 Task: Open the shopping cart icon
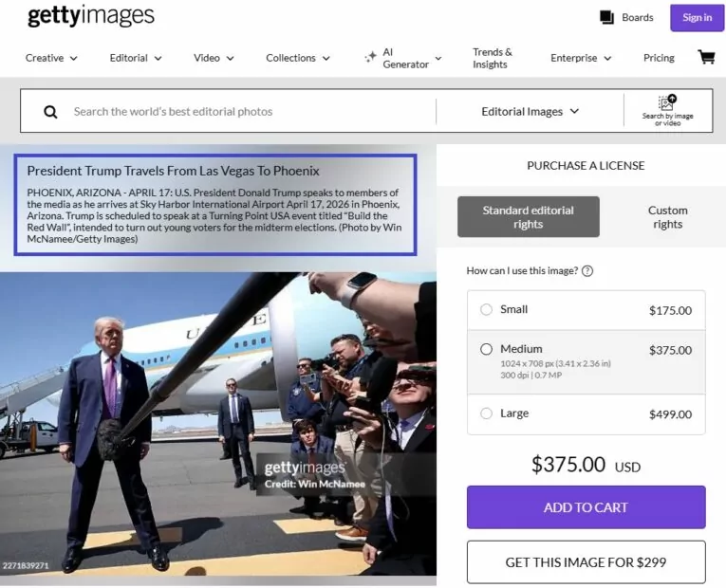707,57
